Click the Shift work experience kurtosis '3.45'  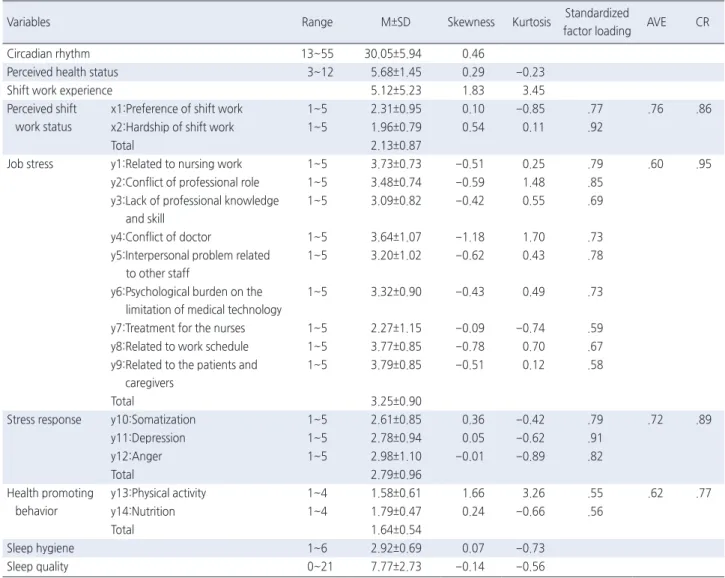point(534,90)
